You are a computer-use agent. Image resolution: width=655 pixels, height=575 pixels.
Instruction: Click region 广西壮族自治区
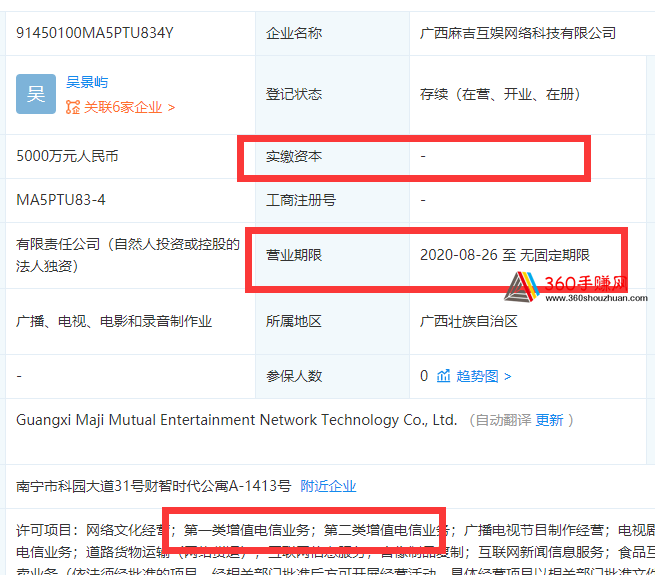(x=469, y=321)
